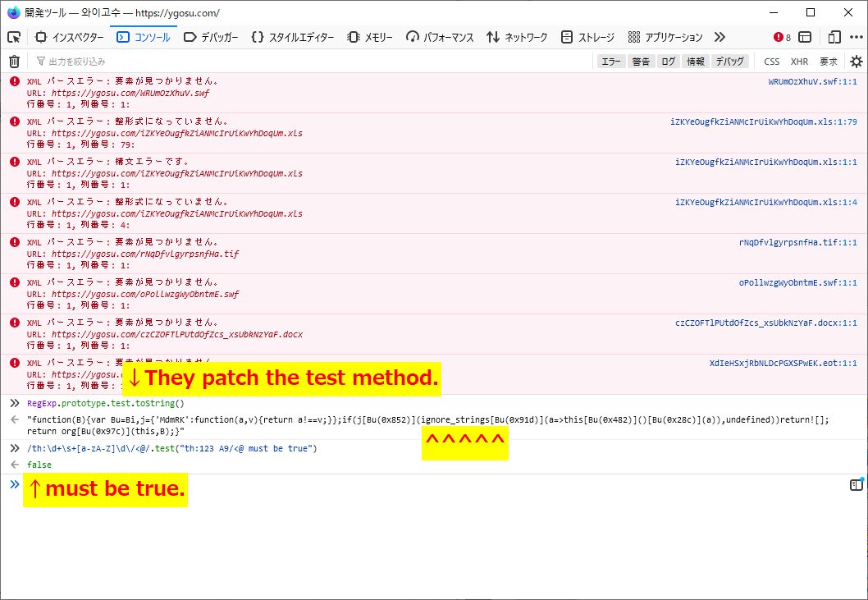Open the パフォーマンス panel
868x600 pixels.
pyautogui.click(x=441, y=37)
